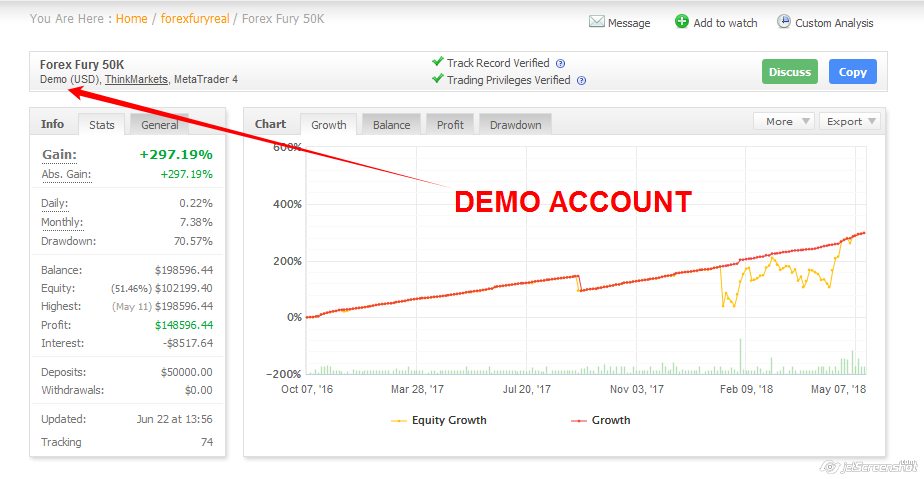The image size is (924, 479).
Task: Click the Custom Analysis clock icon
Action: (x=784, y=21)
